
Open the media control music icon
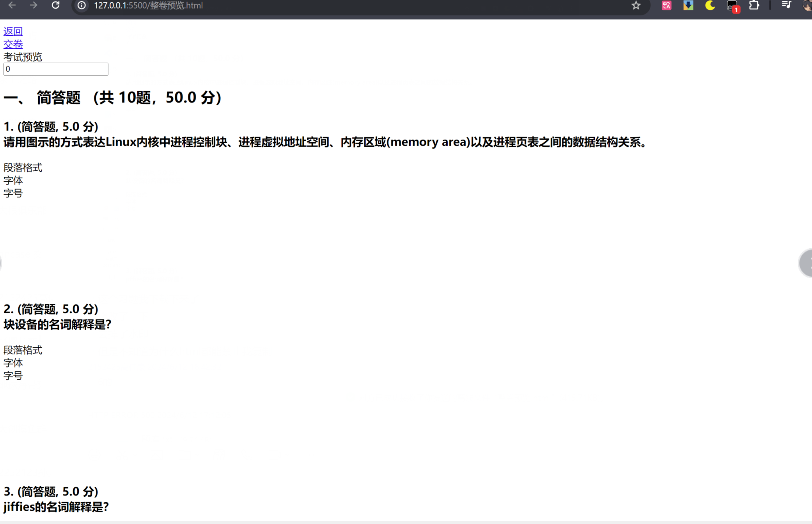[x=786, y=5]
